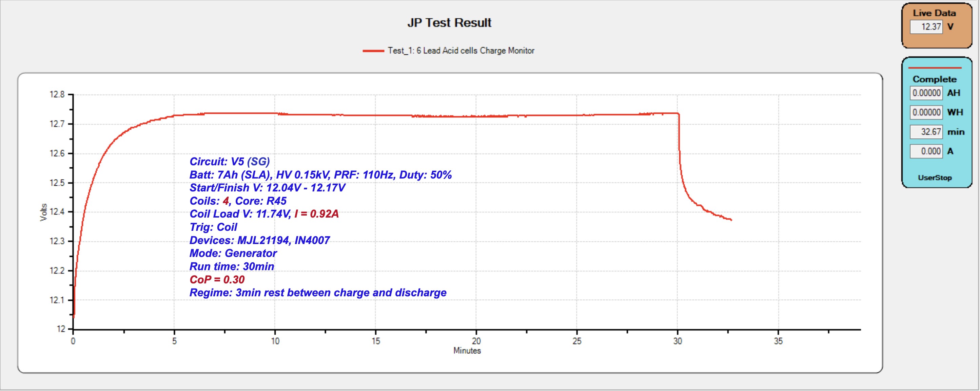Click the 'Regime: 3min rest between charge and discharge' line
Viewport: 980px width, 391px height.
coord(318,293)
